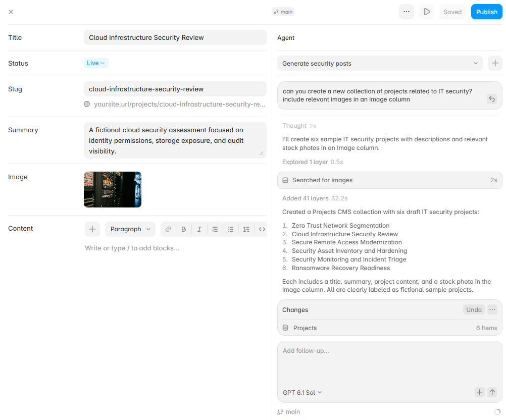The width and height of the screenshot is (506, 420).
Task: Click the main branch badge at top
Action: [x=283, y=12]
